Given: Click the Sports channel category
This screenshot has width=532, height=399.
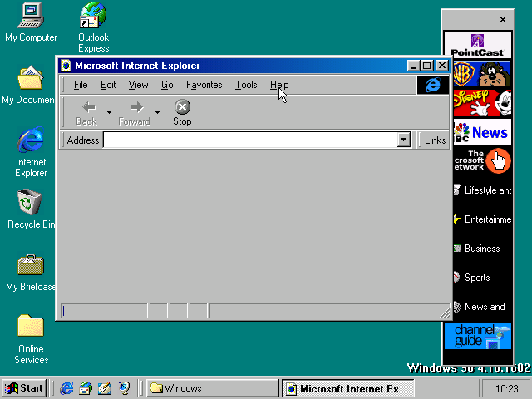Looking at the screenshot, I should click(x=477, y=278).
